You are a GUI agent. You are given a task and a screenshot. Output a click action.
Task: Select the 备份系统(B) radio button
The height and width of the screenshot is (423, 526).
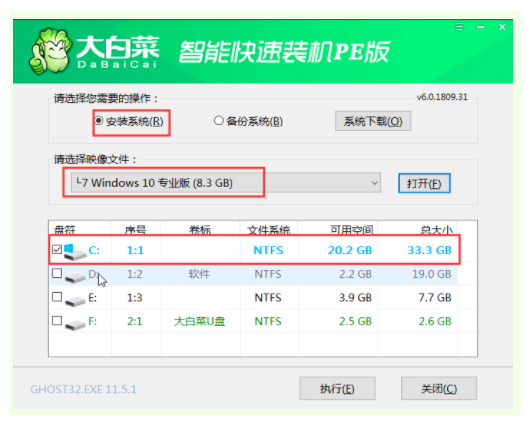coord(218,120)
